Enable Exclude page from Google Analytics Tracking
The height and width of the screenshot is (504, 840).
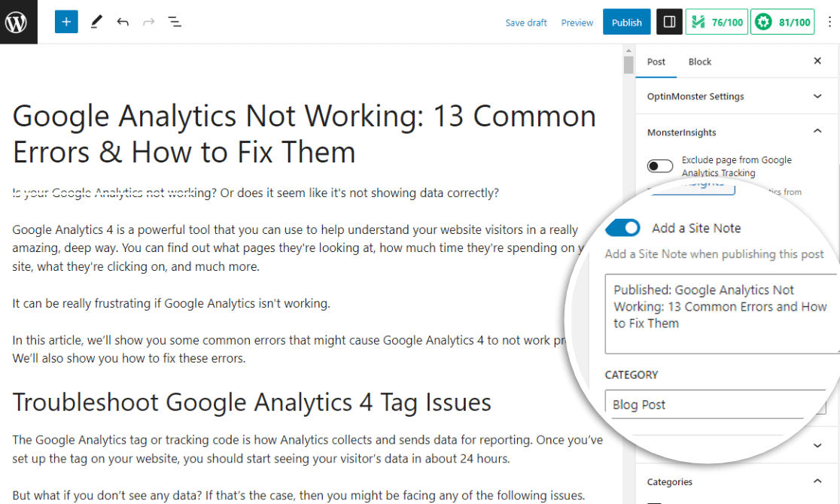pyautogui.click(x=660, y=166)
